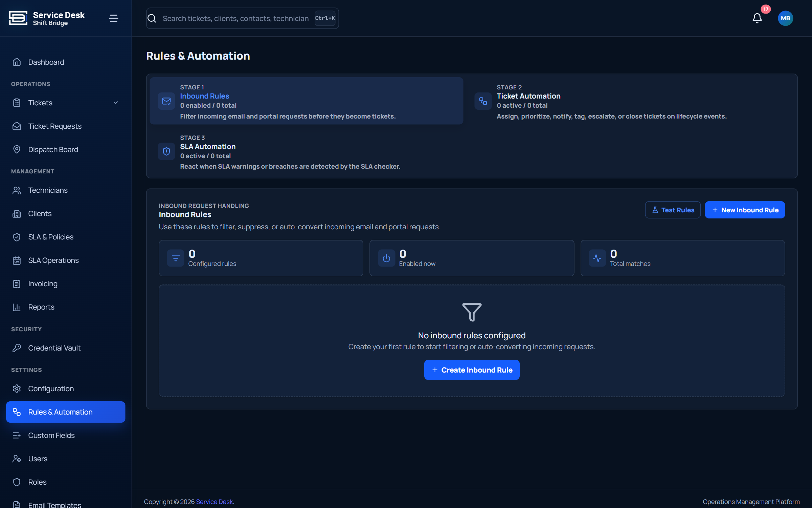
Task: Click the Reports chart icon
Action: click(17, 307)
